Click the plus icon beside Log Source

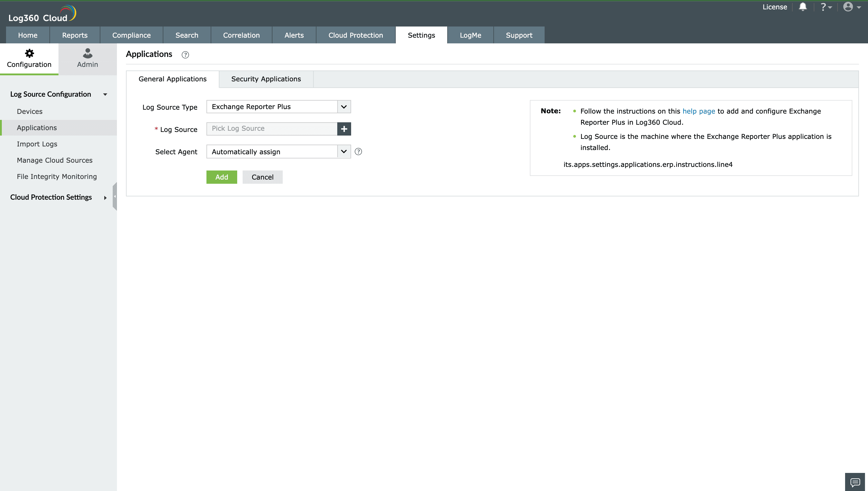[344, 129]
